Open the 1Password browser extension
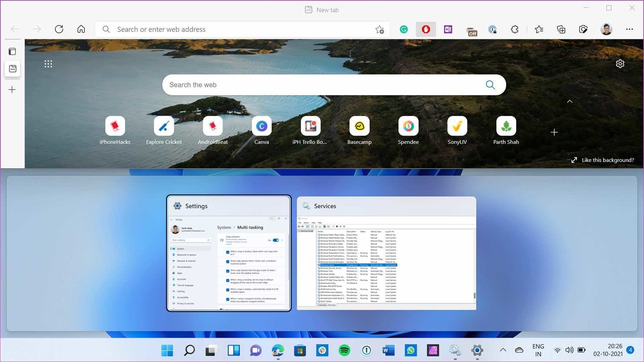 (x=493, y=29)
